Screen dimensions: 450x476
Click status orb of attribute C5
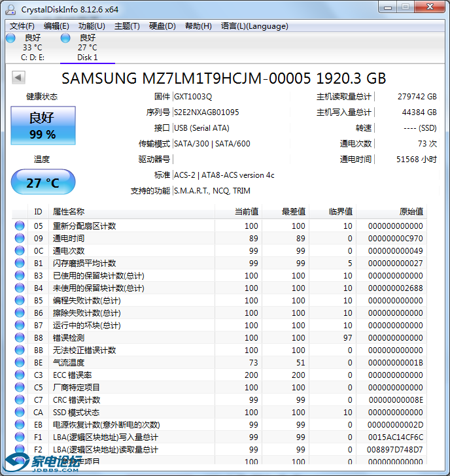tap(20, 387)
